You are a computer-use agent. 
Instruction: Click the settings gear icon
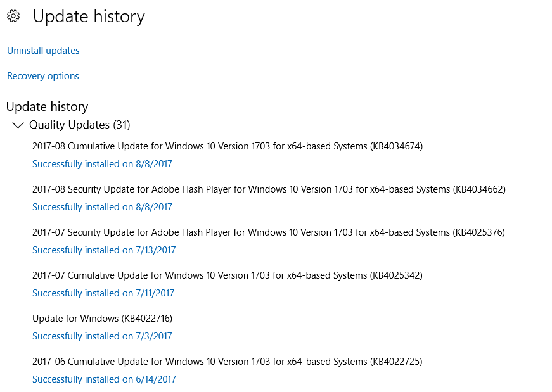click(13, 16)
